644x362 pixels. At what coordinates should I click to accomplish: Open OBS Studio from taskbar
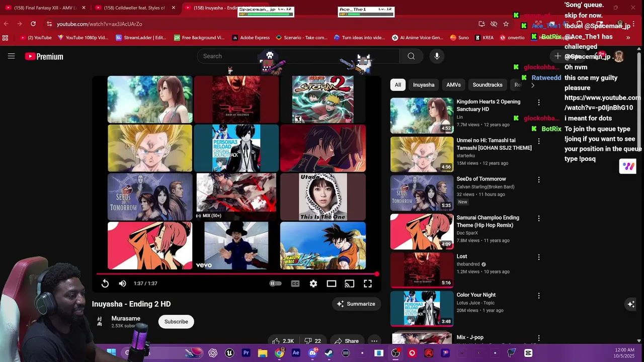click(x=395, y=353)
